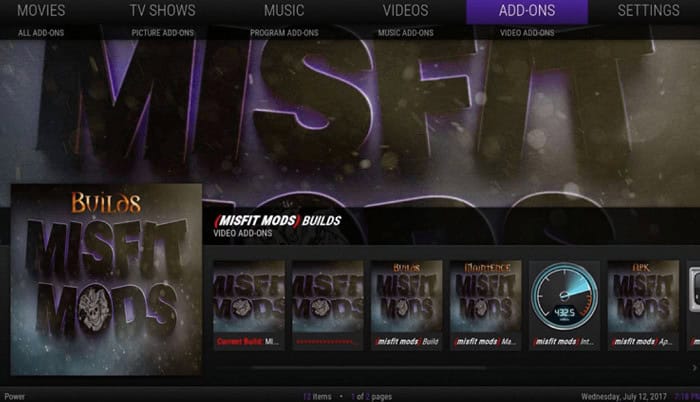Select the highlighted ADD-ONS menu

click(527, 11)
